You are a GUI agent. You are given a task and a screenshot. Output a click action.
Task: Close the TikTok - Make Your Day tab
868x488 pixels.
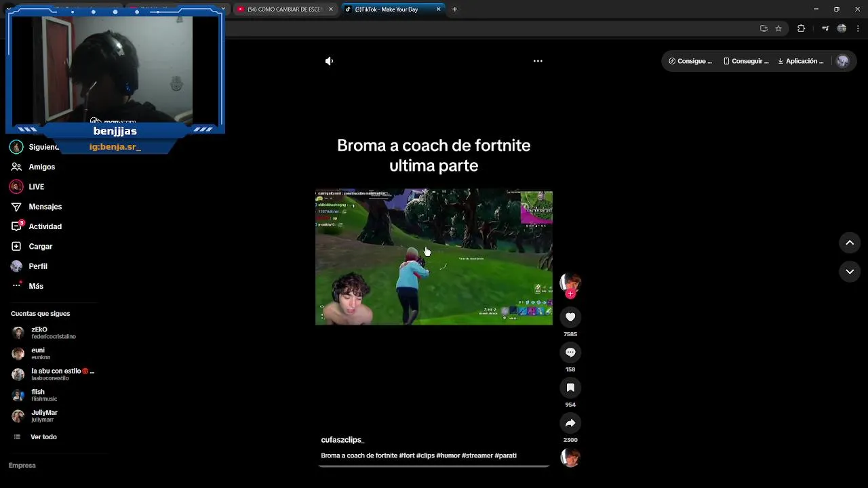[x=439, y=9]
